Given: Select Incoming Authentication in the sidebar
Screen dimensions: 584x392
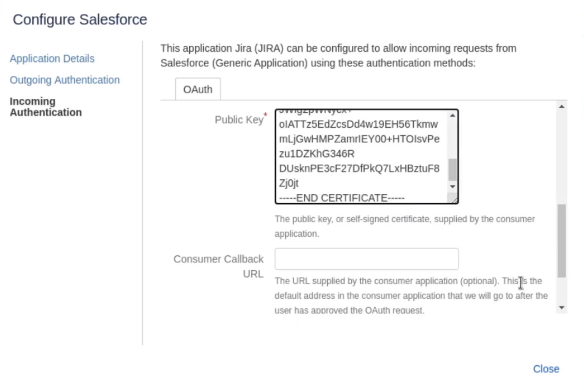Looking at the screenshot, I should click(x=46, y=107).
